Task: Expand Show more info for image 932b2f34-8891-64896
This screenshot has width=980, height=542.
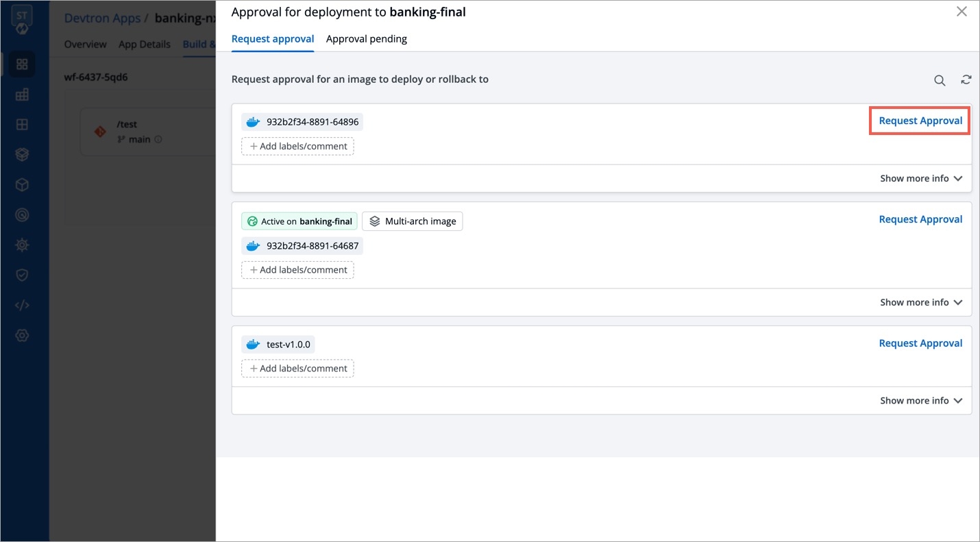Action: [x=920, y=178]
